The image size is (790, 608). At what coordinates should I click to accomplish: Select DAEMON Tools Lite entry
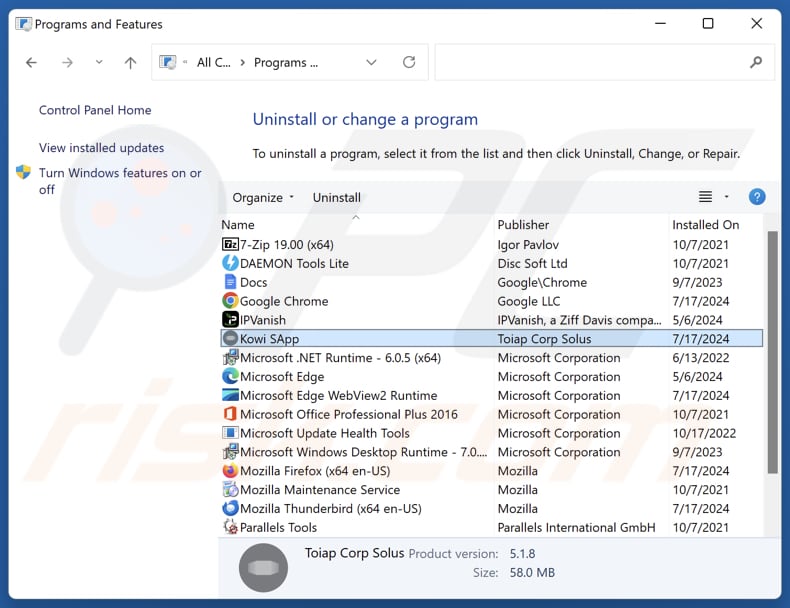pyautogui.click(x=492, y=263)
